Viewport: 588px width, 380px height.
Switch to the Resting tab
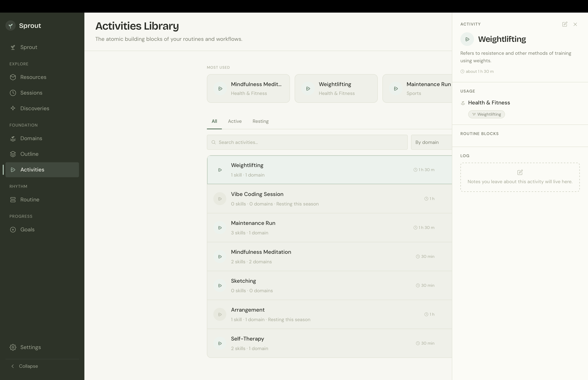coord(260,121)
